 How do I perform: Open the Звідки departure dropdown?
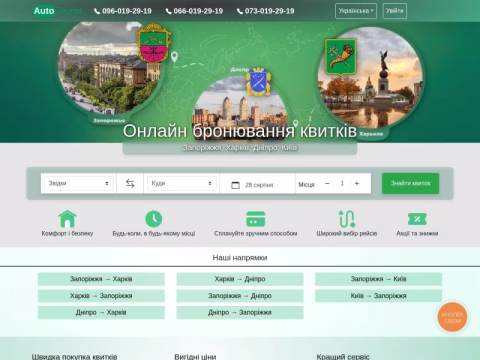78,183
